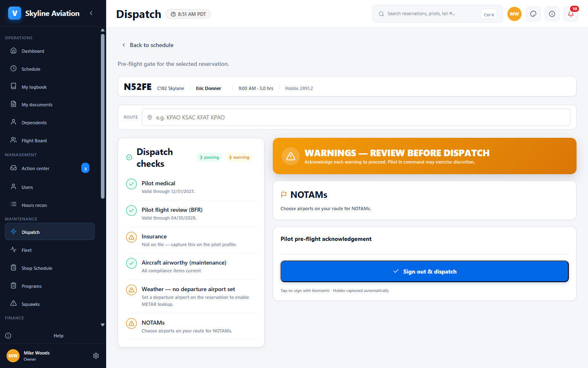Screen dimensions: 588x368
Task: Open Hours recon list icon
Action: pos(13,204)
